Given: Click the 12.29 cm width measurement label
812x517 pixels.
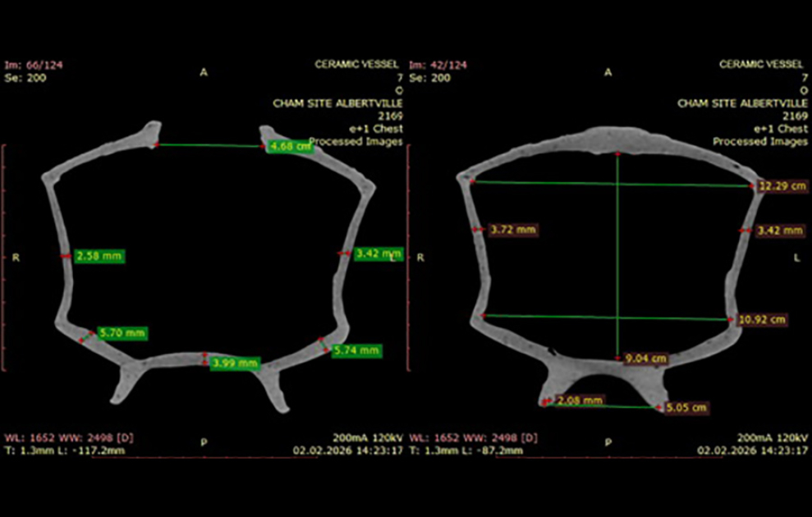Looking at the screenshot, I should pos(780,186).
